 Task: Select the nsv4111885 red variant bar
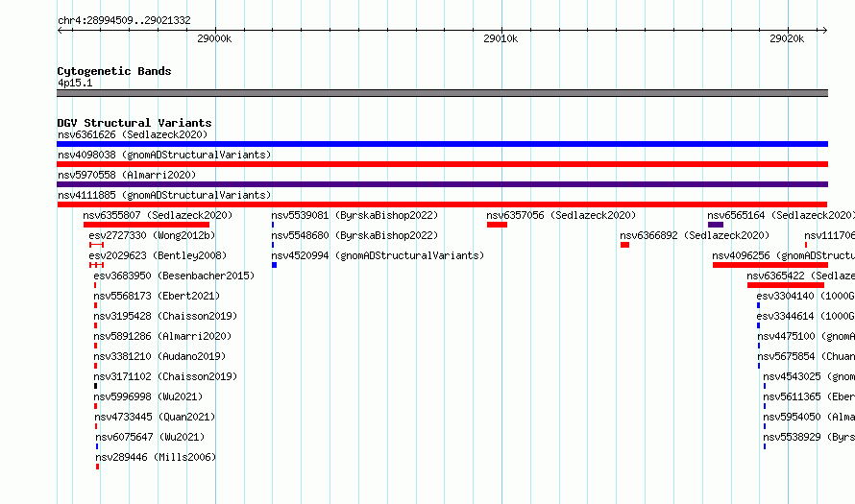(x=442, y=204)
